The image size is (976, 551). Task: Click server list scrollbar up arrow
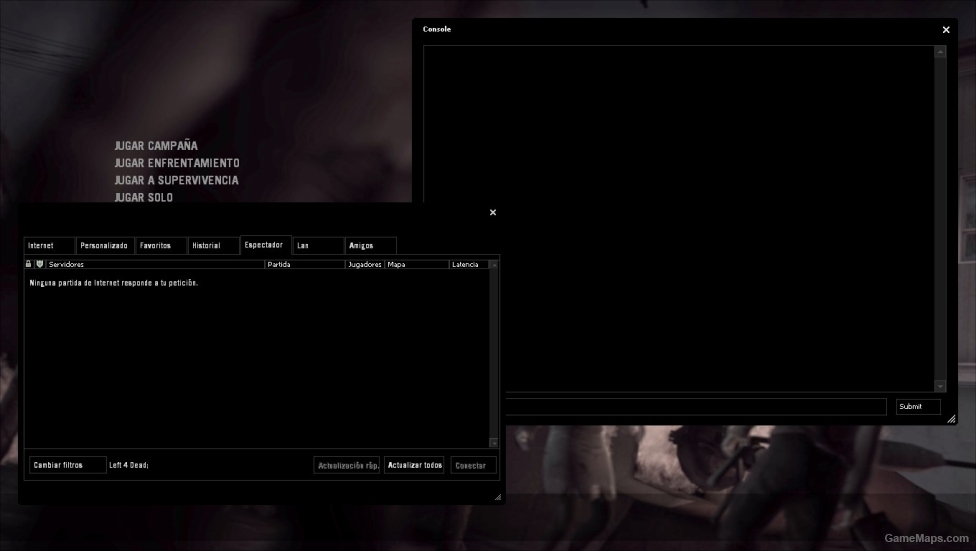pyautogui.click(x=494, y=265)
